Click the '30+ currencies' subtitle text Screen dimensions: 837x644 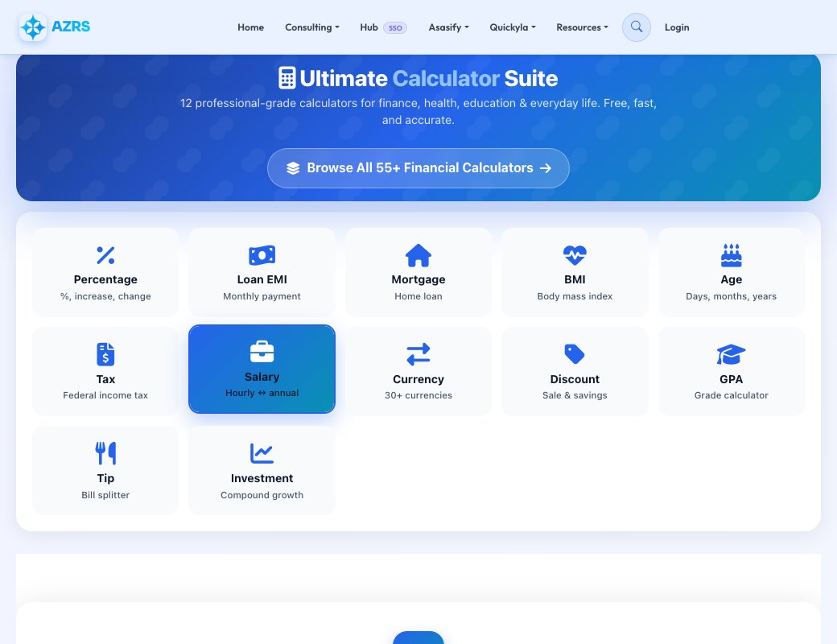coord(418,395)
